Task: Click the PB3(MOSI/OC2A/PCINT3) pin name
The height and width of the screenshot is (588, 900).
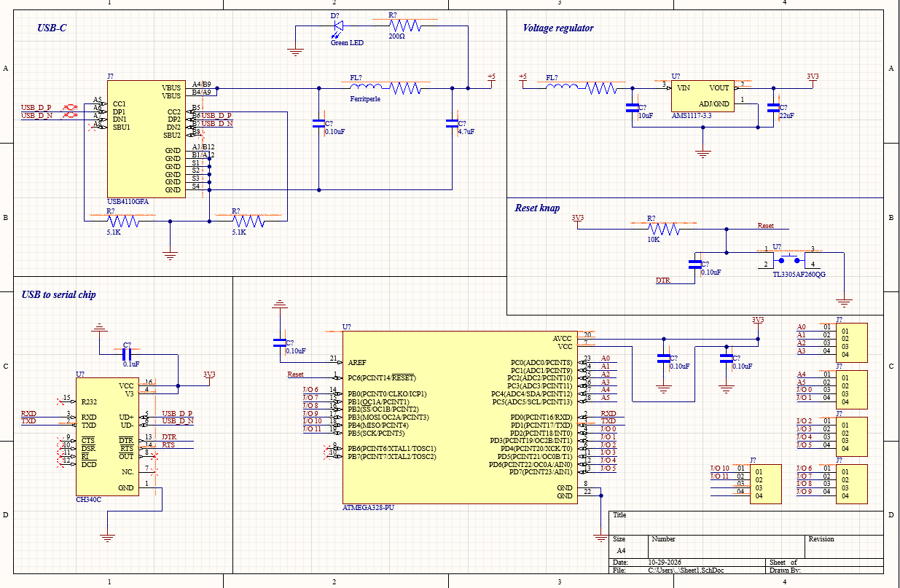Action: [x=388, y=418]
